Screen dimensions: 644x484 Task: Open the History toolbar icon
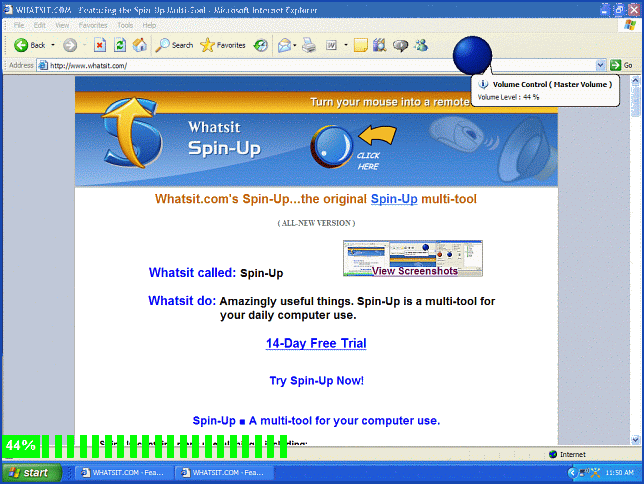tap(260, 45)
